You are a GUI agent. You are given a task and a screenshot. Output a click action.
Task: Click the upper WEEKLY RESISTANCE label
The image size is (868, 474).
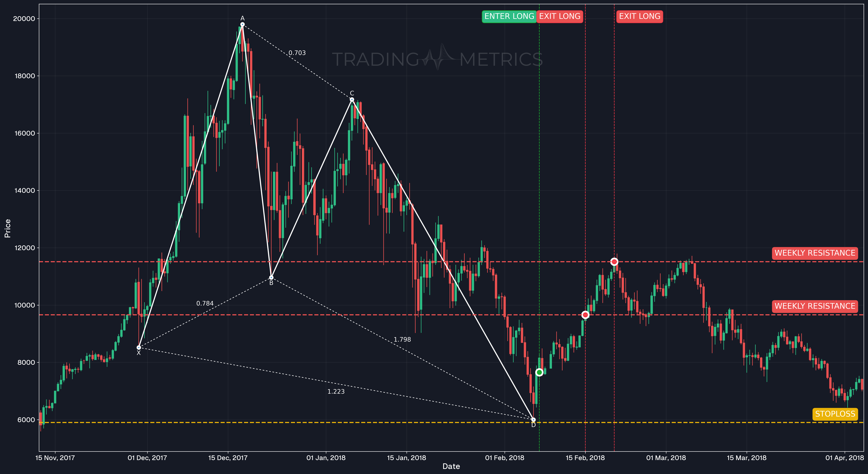pos(815,253)
